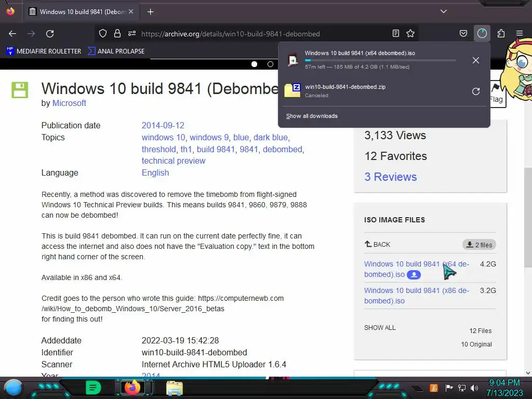This screenshot has width=532, height=399.
Task: Go back with the browser back arrow
Action: click(12, 34)
